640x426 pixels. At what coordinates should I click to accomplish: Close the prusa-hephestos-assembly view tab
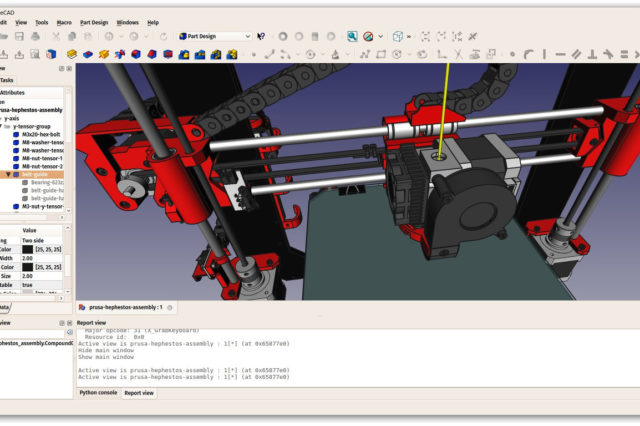coord(170,307)
